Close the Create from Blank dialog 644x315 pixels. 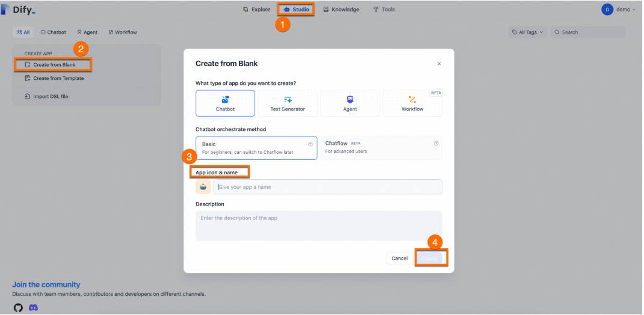point(439,64)
